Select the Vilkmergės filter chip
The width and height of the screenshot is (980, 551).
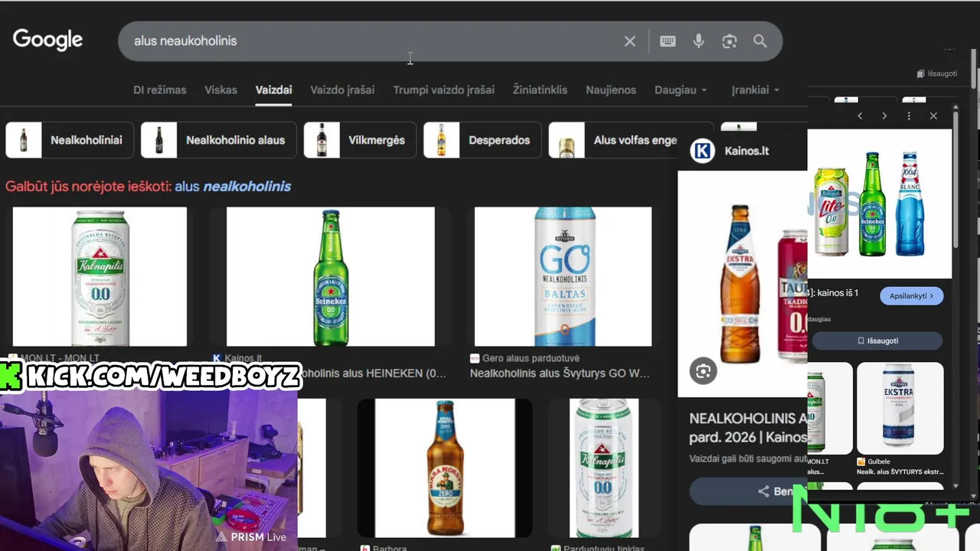point(360,140)
